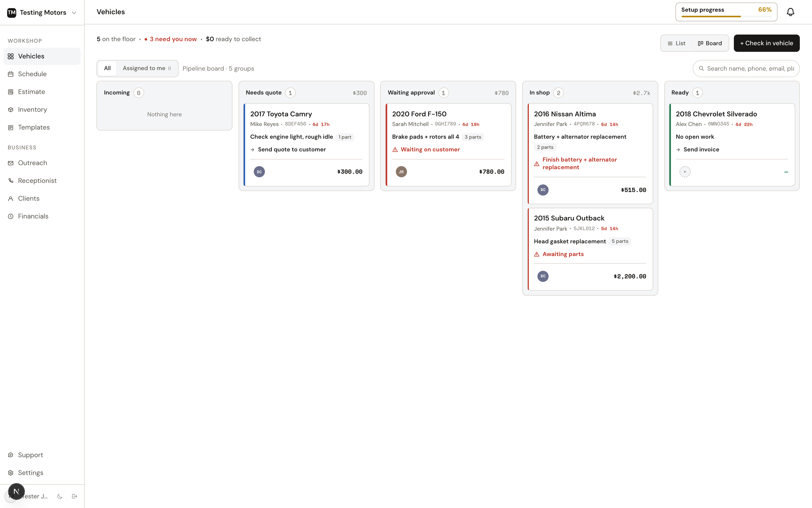This screenshot has width=812, height=508.
Task: Open Schedule in the sidebar
Action: tap(42, 74)
